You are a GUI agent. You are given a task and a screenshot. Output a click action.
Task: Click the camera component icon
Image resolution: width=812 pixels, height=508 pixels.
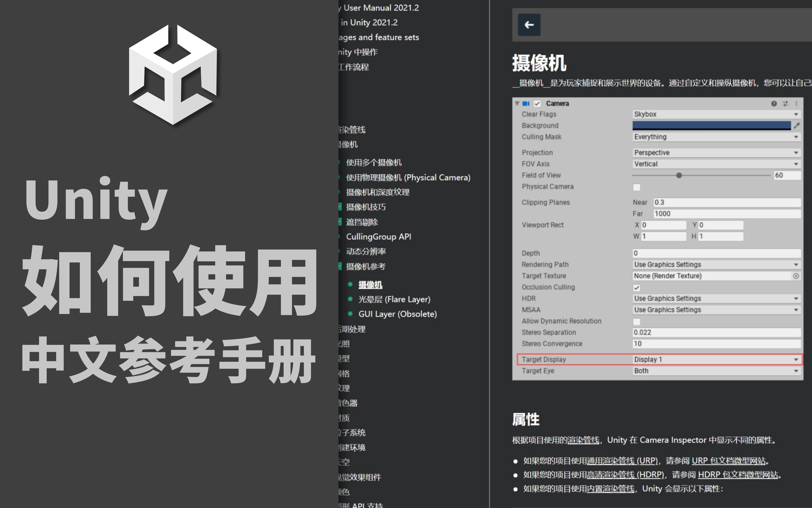click(x=526, y=103)
